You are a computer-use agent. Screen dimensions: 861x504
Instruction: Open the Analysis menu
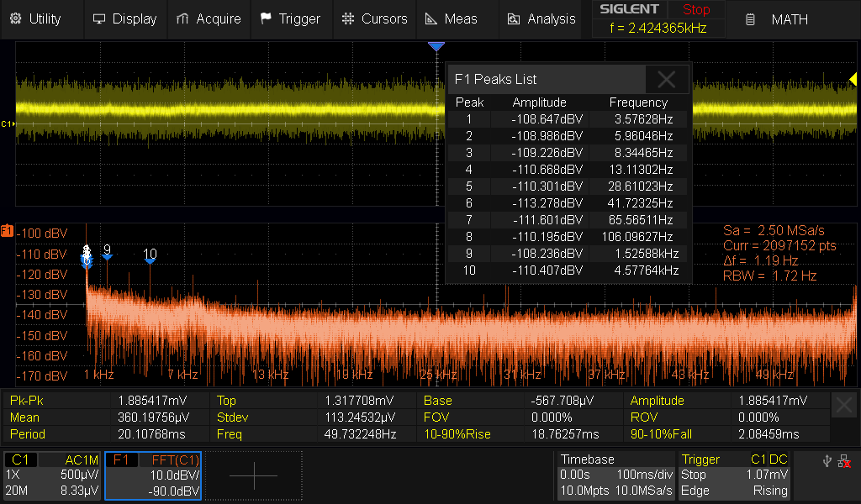point(541,18)
